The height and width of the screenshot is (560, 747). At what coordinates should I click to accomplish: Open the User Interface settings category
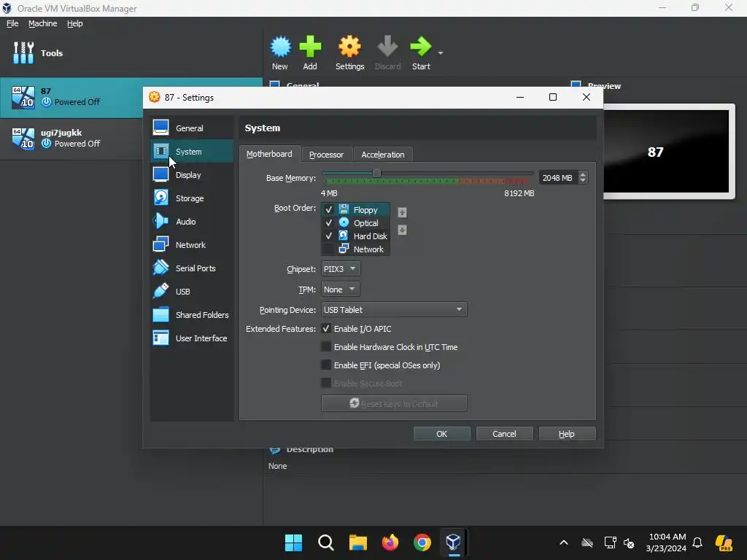coord(192,338)
